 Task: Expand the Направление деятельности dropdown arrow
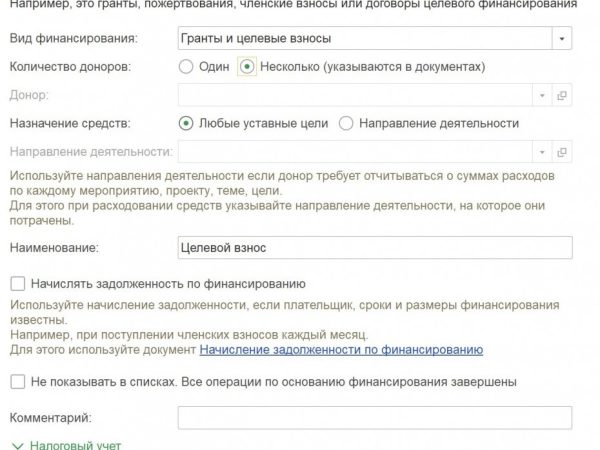(543, 152)
